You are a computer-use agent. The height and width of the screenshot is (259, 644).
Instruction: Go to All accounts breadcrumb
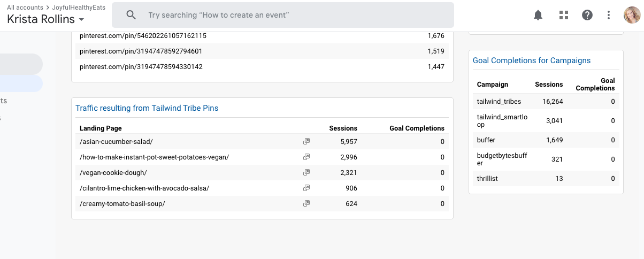[25, 7]
